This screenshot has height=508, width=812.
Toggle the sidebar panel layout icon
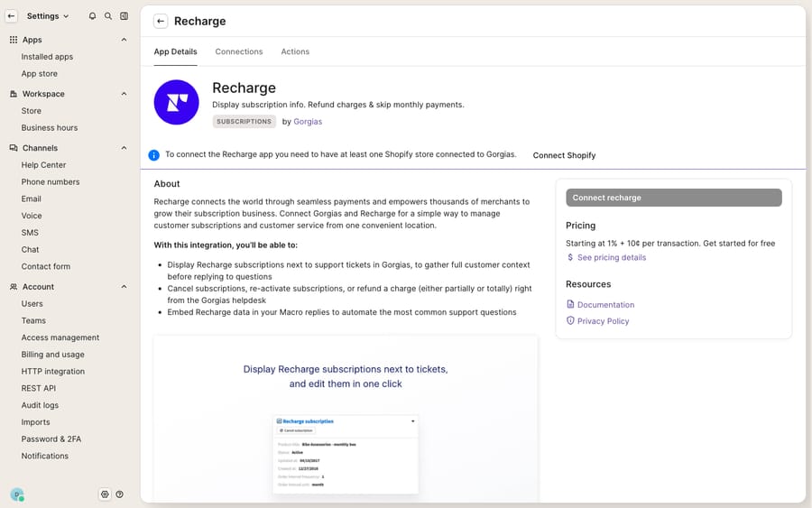click(x=125, y=16)
